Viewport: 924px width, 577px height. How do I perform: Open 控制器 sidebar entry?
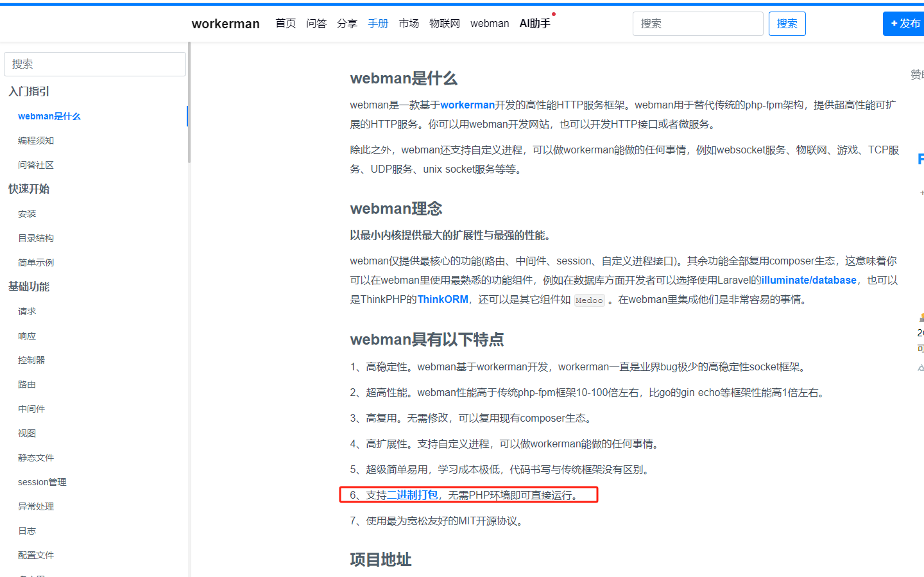pos(31,360)
